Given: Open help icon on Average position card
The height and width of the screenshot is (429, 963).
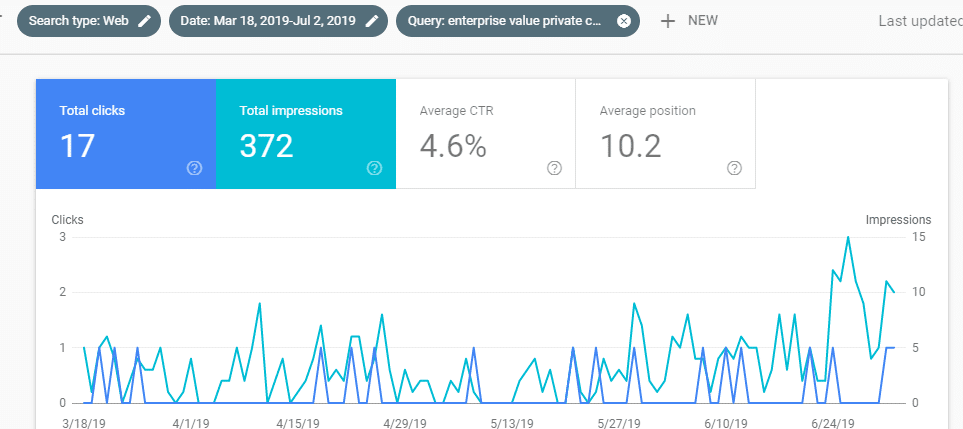Looking at the screenshot, I should click(735, 168).
